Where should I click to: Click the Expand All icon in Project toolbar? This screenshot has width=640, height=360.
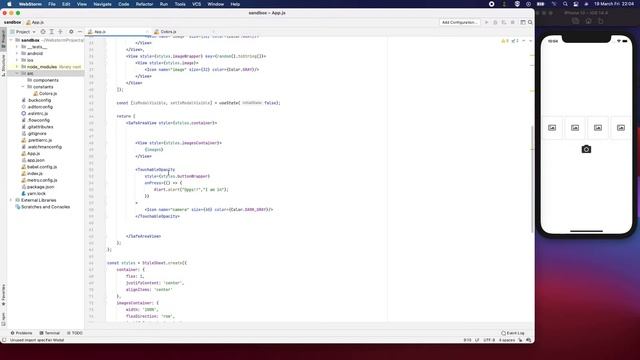pos(51,31)
